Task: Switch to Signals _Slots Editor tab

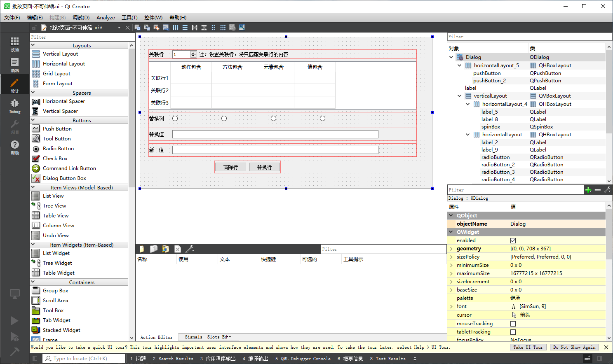Action: 208,337
